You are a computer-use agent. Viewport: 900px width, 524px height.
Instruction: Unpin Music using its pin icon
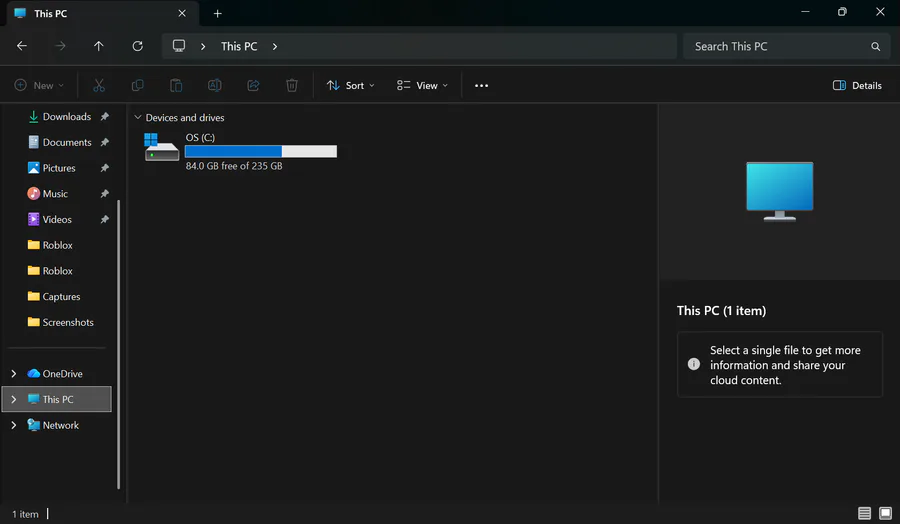click(104, 194)
